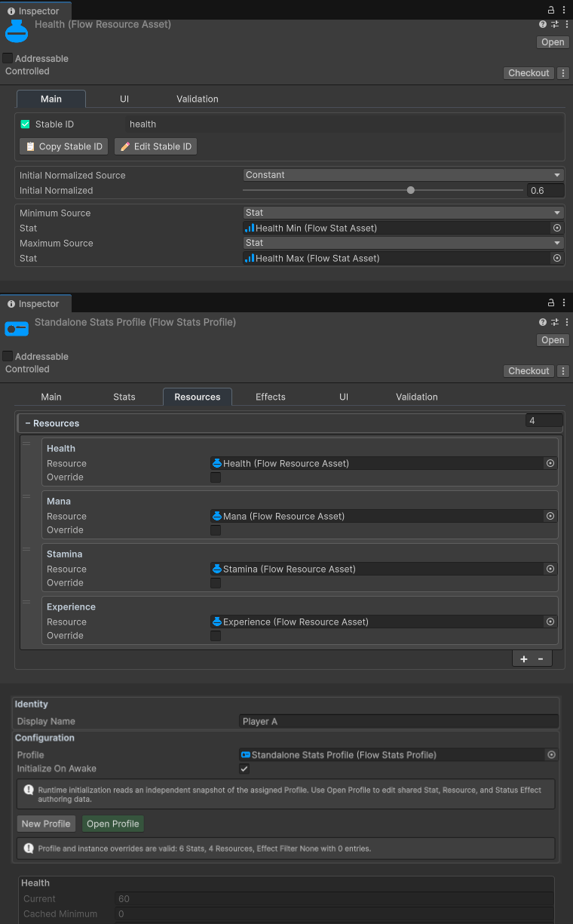Switch to the Effects tab of the profile
The height and width of the screenshot is (924, 573).
point(271,397)
